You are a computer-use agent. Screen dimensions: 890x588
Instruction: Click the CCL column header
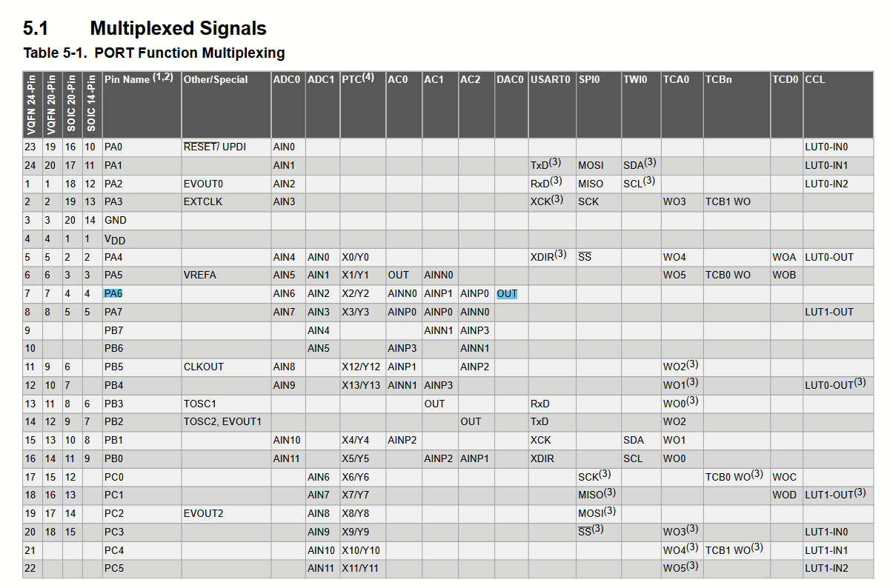pos(815,79)
